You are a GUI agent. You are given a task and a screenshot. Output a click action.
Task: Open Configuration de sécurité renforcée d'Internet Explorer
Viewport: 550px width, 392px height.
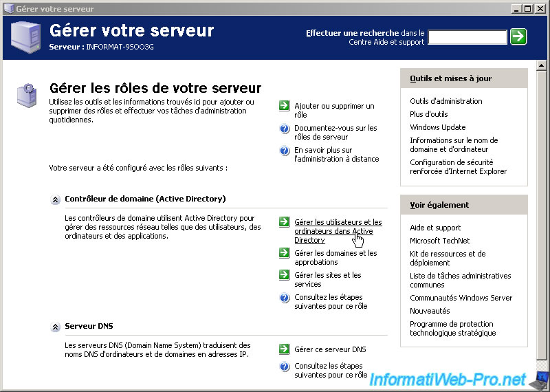[458, 166]
